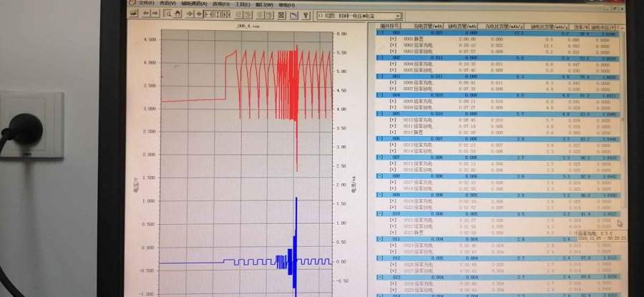
Task: Open the chart view type dropdown
Action: pyautogui.click(x=398, y=16)
